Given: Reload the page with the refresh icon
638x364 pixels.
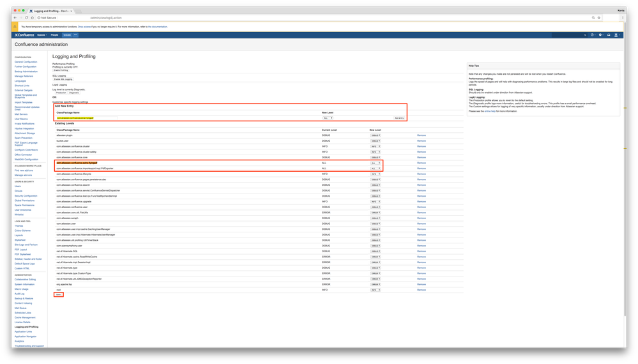Looking at the screenshot, I should coord(26,18).
